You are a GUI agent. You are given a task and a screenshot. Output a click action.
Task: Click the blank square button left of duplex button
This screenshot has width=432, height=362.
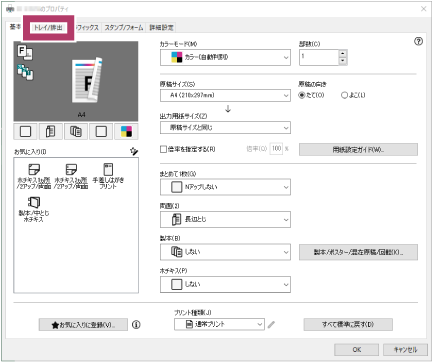(x=26, y=131)
